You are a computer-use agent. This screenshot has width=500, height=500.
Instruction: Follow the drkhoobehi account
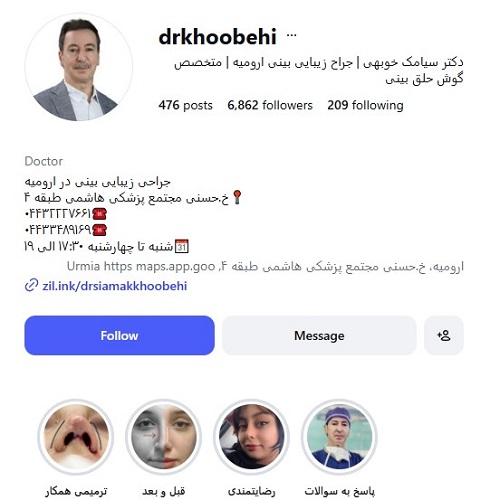click(x=119, y=335)
